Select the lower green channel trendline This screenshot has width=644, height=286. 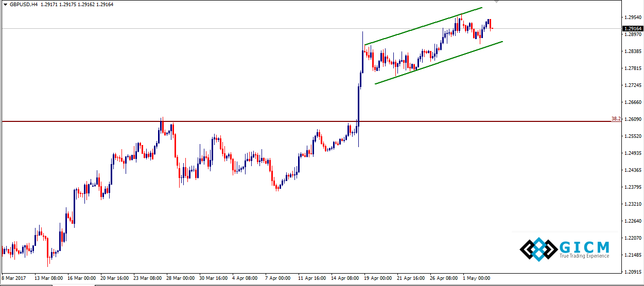click(x=438, y=63)
